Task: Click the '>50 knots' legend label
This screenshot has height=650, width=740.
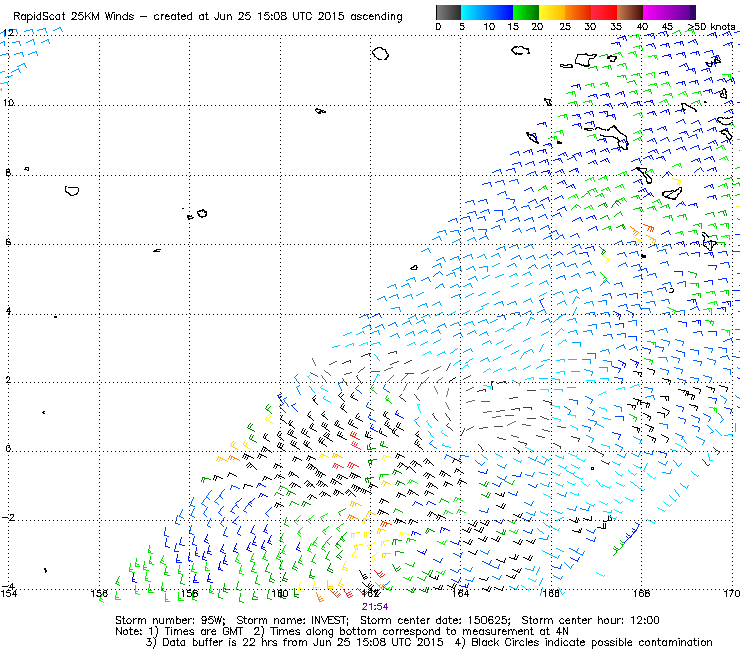Action: 711,27
